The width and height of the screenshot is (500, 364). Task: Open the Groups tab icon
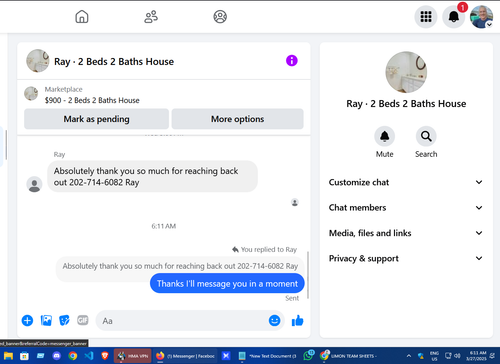(x=220, y=16)
